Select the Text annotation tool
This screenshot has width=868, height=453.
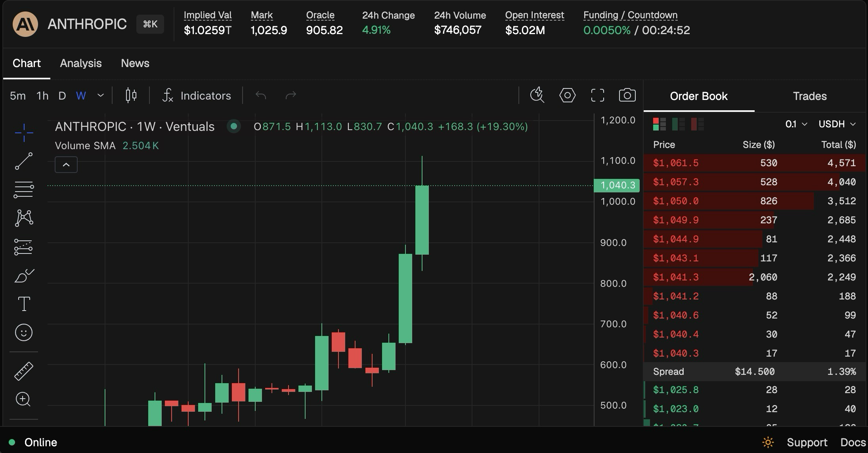(x=24, y=304)
